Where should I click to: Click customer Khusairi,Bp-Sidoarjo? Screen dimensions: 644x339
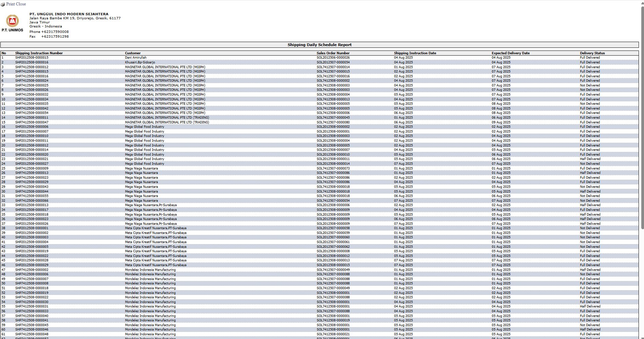pos(140,62)
